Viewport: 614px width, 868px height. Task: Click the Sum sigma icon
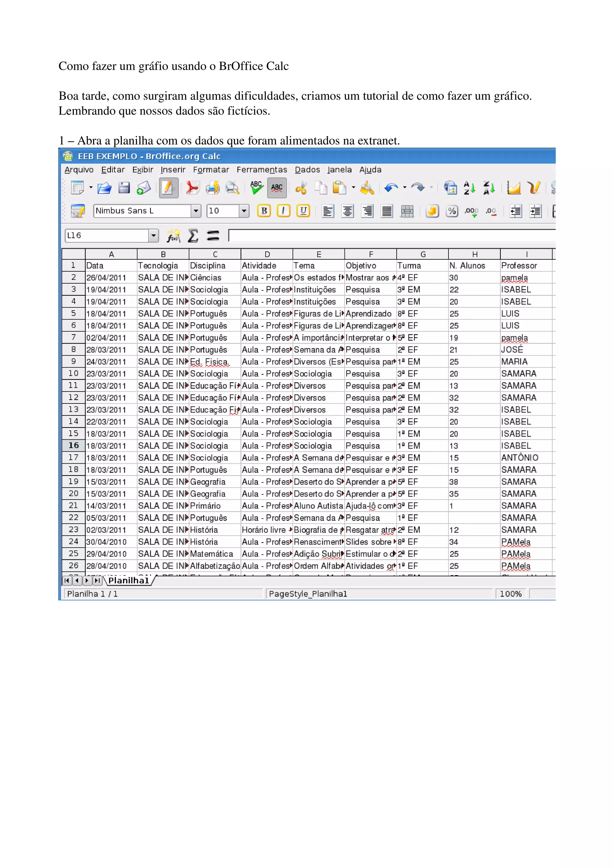pyautogui.click(x=193, y=236)
